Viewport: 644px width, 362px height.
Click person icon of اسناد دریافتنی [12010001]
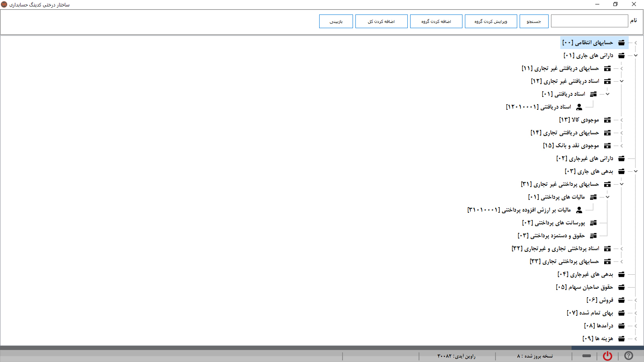579,107
